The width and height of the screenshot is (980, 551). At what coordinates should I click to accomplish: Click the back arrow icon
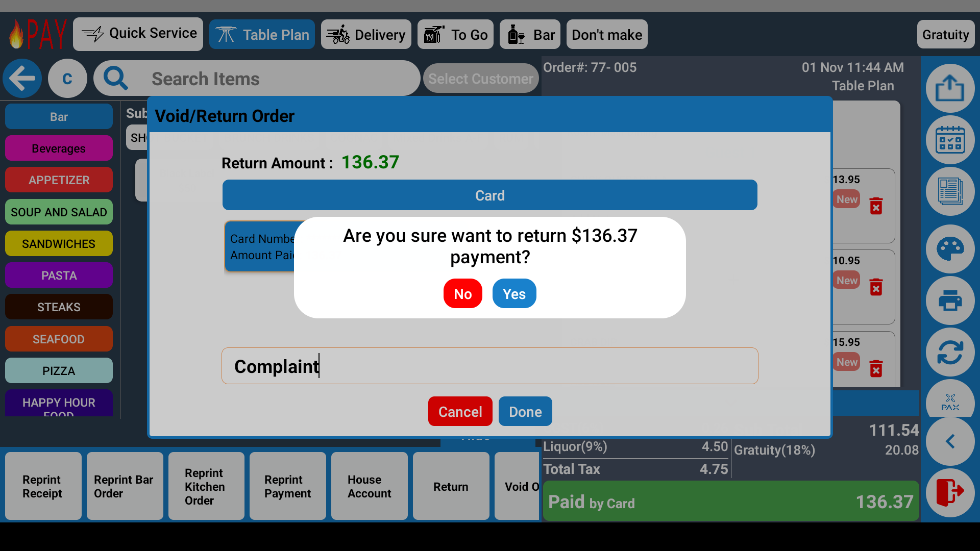pyautogui.click(x=22, y=79)
